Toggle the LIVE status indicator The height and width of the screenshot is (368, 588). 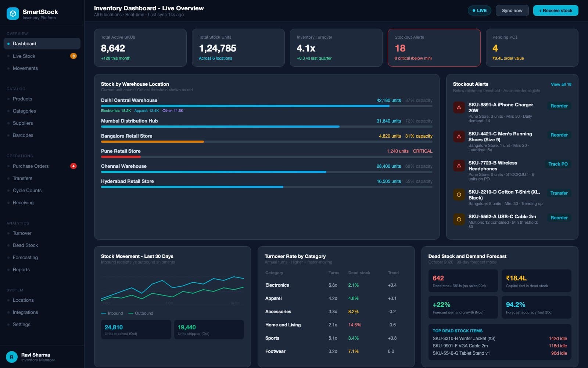tap(480, 11)
